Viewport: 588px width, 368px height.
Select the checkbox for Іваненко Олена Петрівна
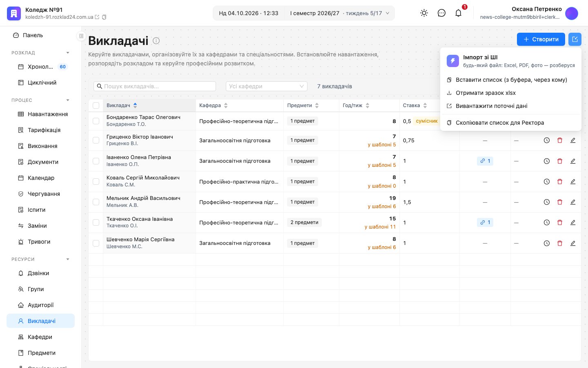[96, 161]
